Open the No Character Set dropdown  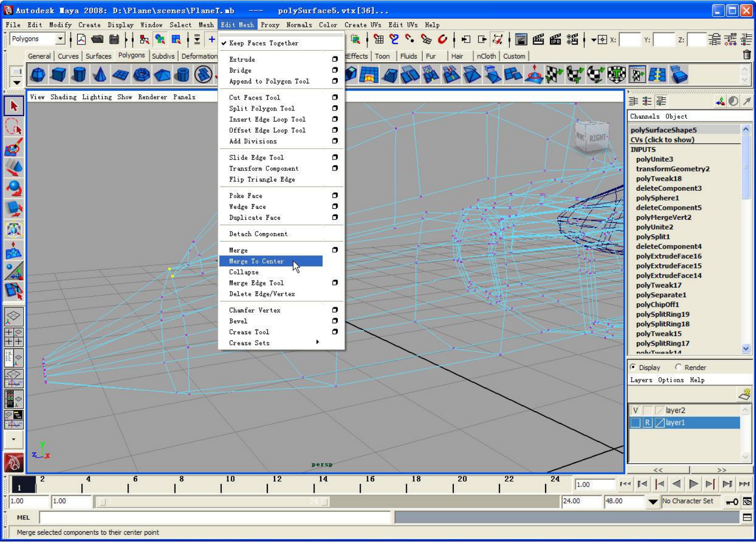(653, 501)
